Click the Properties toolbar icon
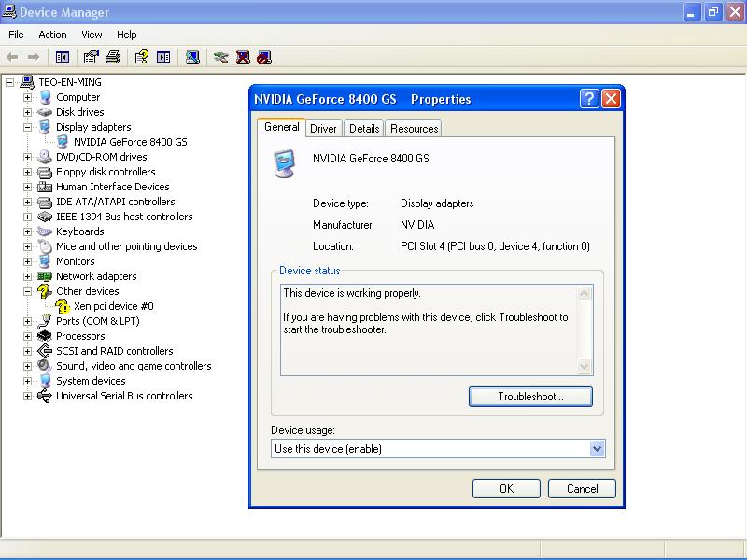The image size is (747, 560). pos(91,57)
